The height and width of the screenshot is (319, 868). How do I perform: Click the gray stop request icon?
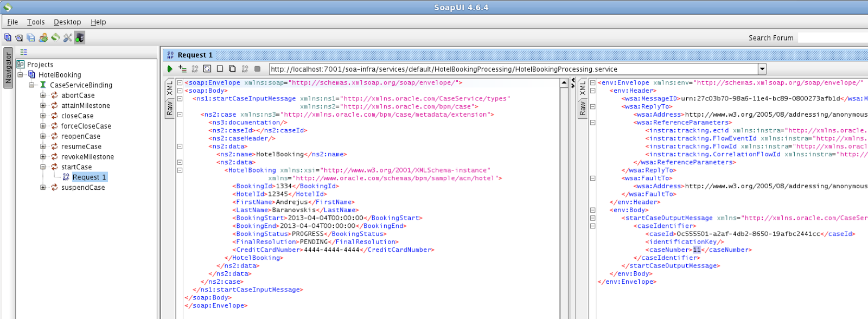pos(257,69)
